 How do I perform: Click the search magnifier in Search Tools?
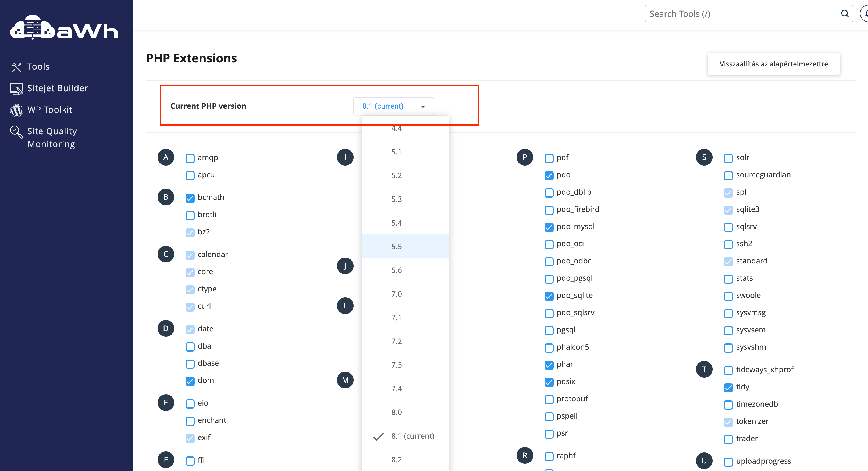point(844,13)
